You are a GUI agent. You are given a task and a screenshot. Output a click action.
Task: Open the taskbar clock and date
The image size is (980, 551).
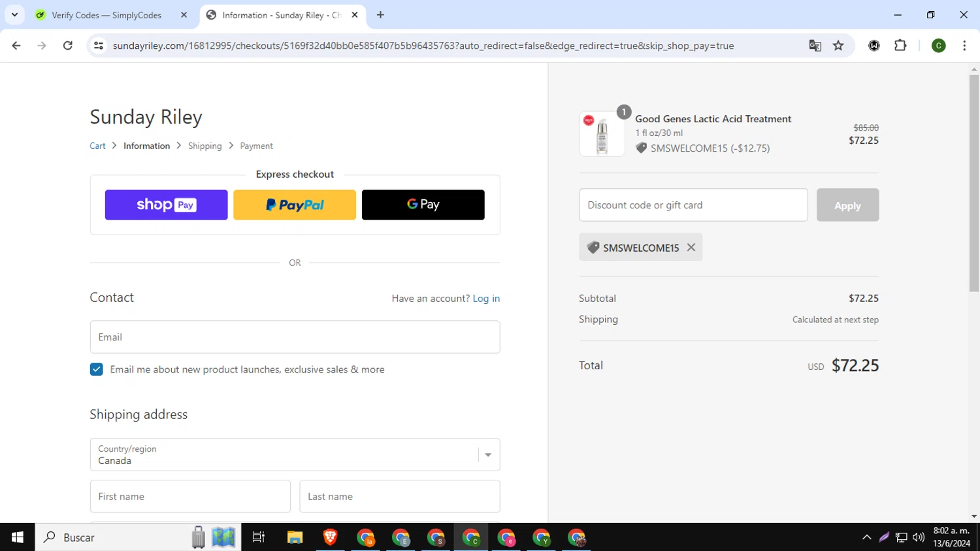click(x=951, y=537)
